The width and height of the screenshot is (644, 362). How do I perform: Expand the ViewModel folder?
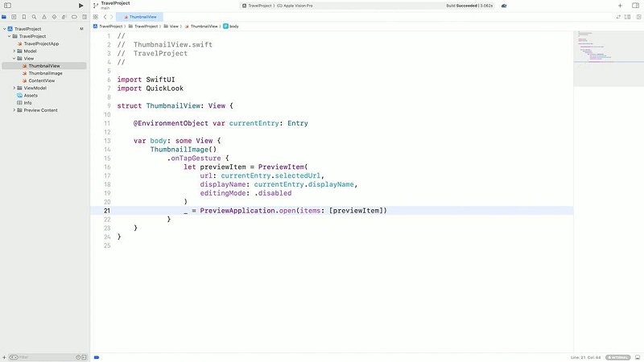coord(14,88)
